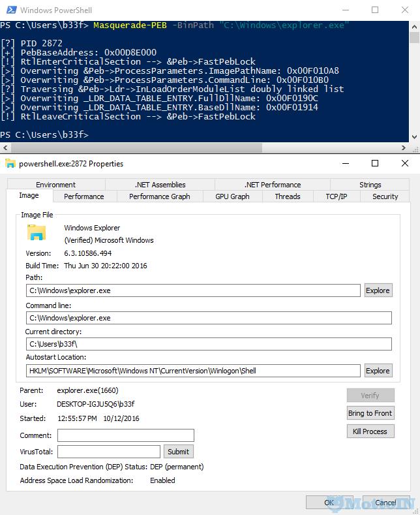Click the Bring to Front button
The height and width of the screenshot is (515, 420).
[x=370, y=413]
